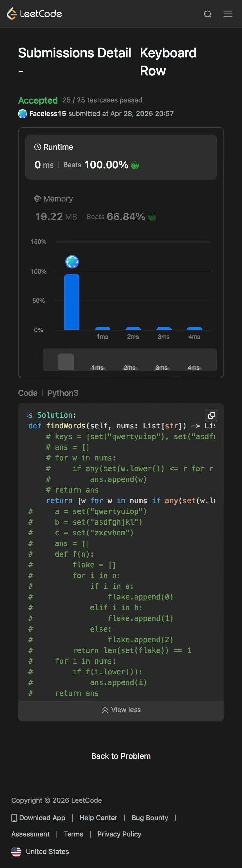Click the code line 'return [w for w in nums'
This screenshot has height=868, width=242.
click(131, 501)
